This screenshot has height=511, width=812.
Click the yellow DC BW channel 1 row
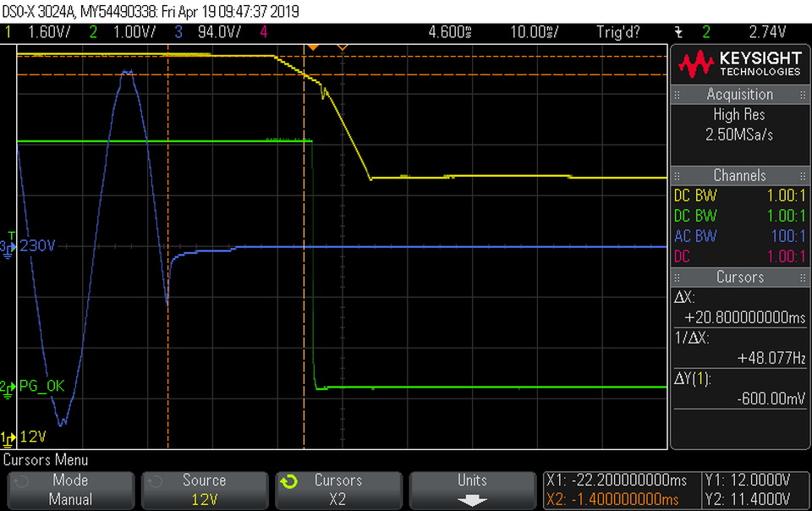point(739,195)
